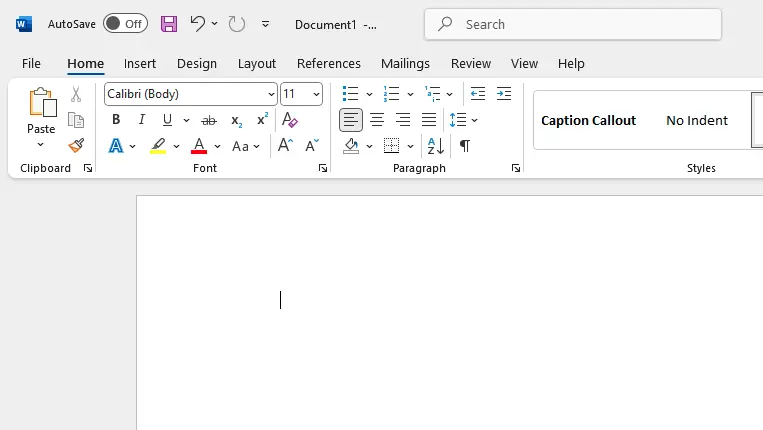
Task: Click the Clear All Formatting icon
Action: point(290,120)
